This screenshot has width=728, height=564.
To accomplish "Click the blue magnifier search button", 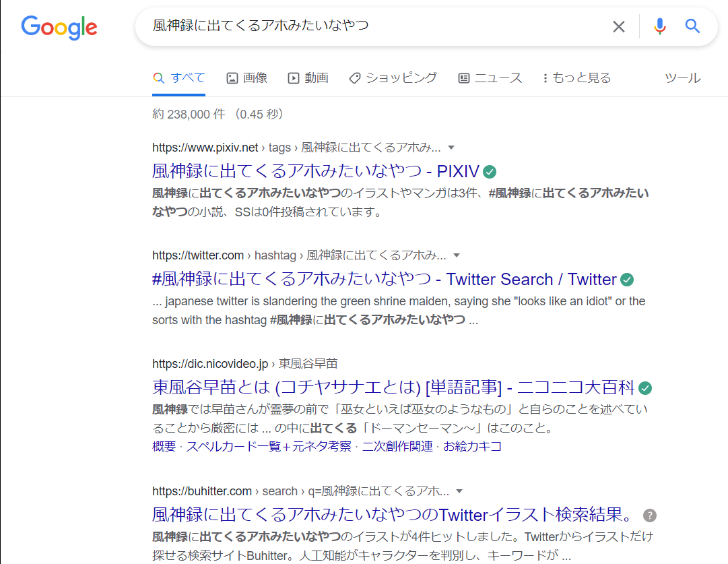I will pos(692,26).
